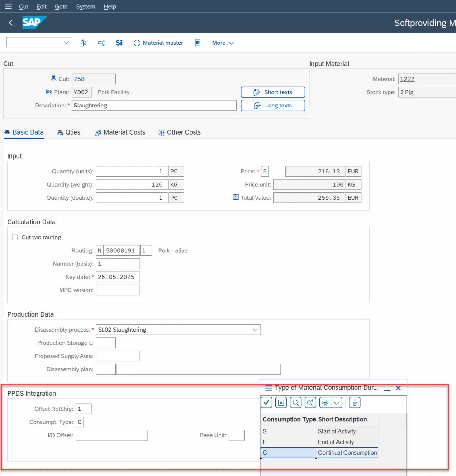Click the Disassembly plan code field
456x476 pixels.
tap(105, 369)
